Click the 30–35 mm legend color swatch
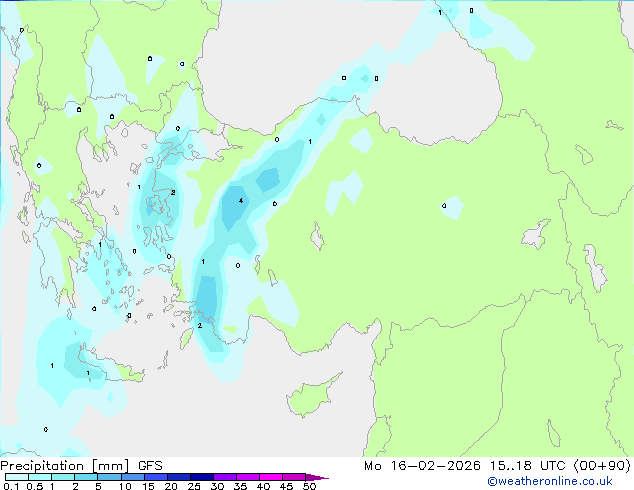The image size is (634, 490). (x=224, y=477)
